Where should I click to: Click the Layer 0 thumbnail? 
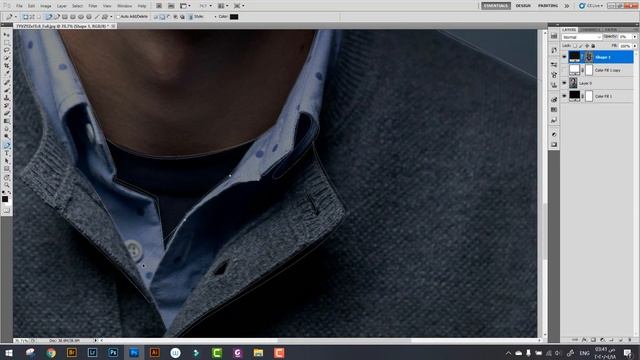pos(573,83)
